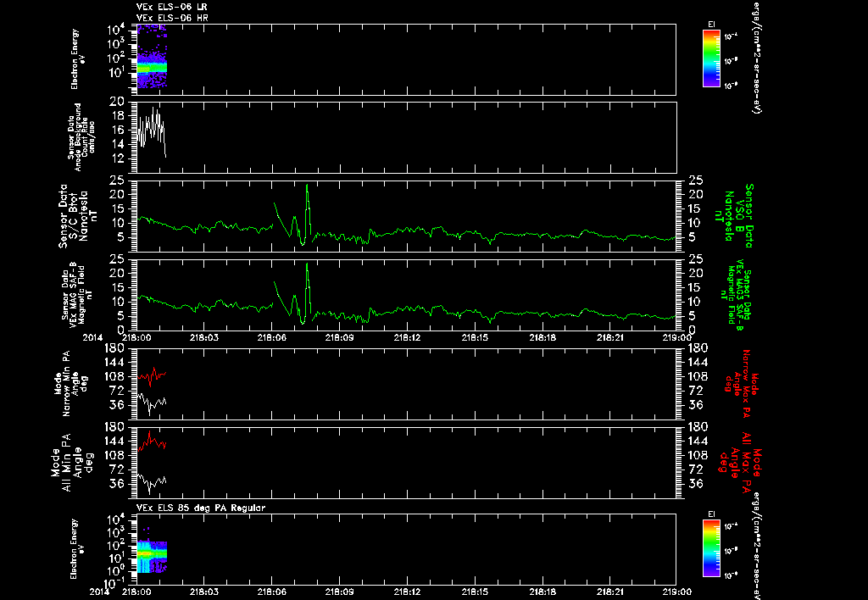Click 218:12 on the MAG SAF-B panel time axis

point(408,337)
